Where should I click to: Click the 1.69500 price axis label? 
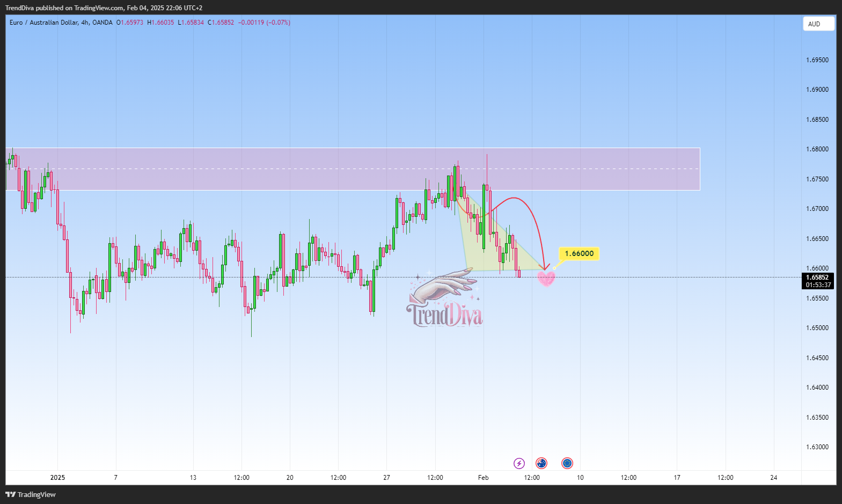[817, 60]
